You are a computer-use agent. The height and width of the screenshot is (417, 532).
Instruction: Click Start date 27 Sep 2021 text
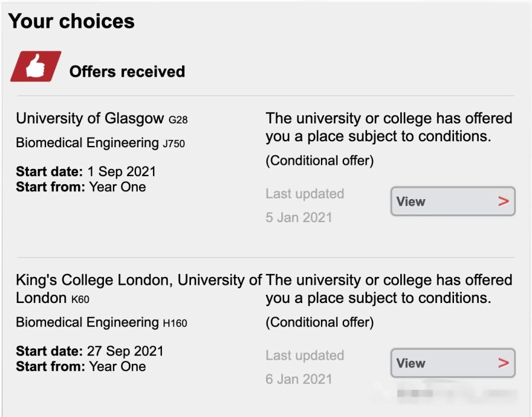[x=90, y=351]
